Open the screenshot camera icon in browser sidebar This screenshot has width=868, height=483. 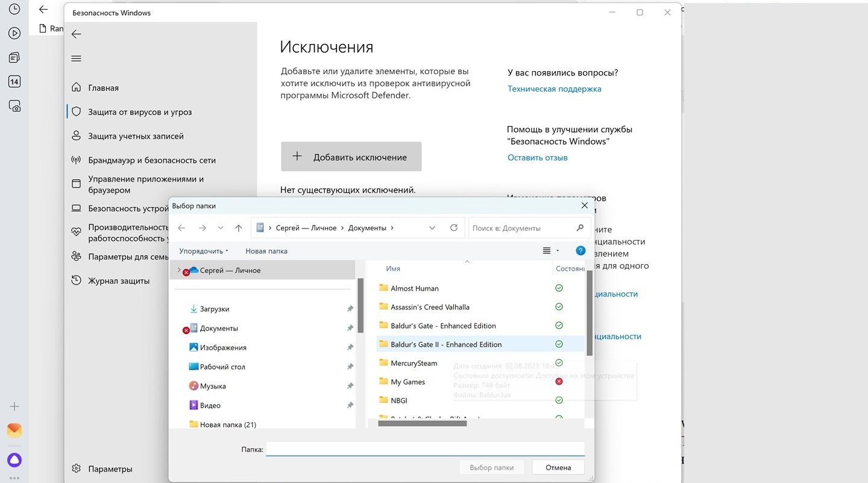(14, 106)
